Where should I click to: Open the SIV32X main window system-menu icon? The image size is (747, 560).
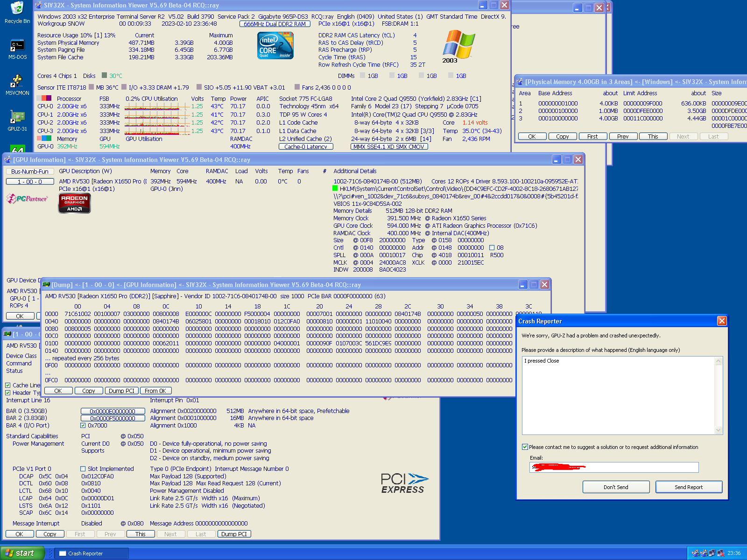[39, 5]
